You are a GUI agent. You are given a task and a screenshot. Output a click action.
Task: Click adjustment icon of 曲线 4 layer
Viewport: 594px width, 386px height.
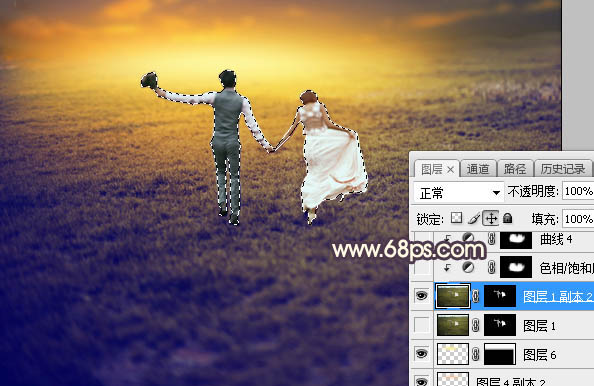(468, 238)
